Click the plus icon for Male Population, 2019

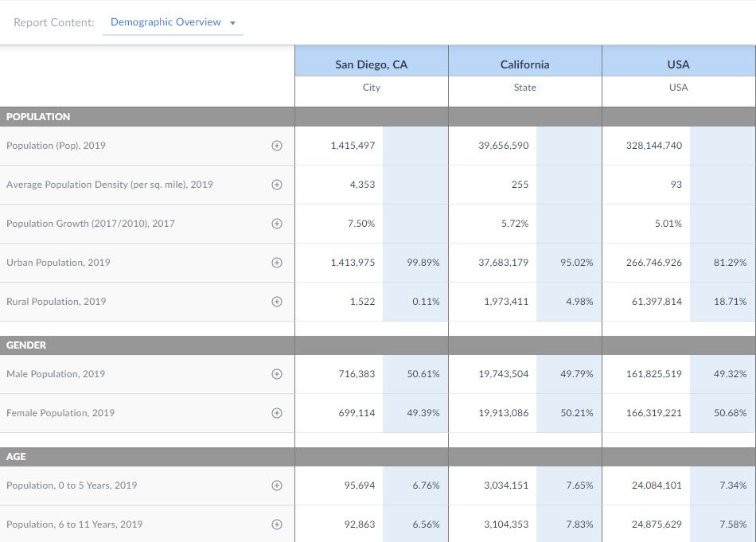(x=277, y=374)
